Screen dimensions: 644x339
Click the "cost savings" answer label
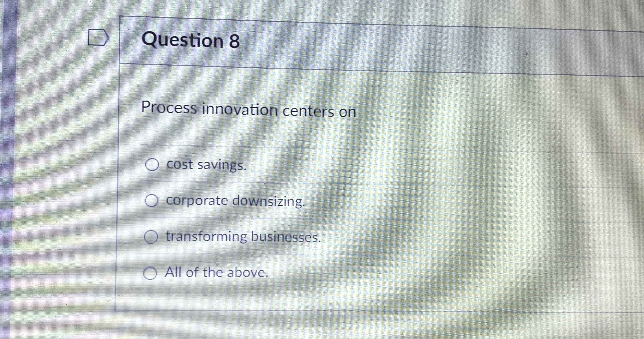pyautogui.click(x=206, y=165)
